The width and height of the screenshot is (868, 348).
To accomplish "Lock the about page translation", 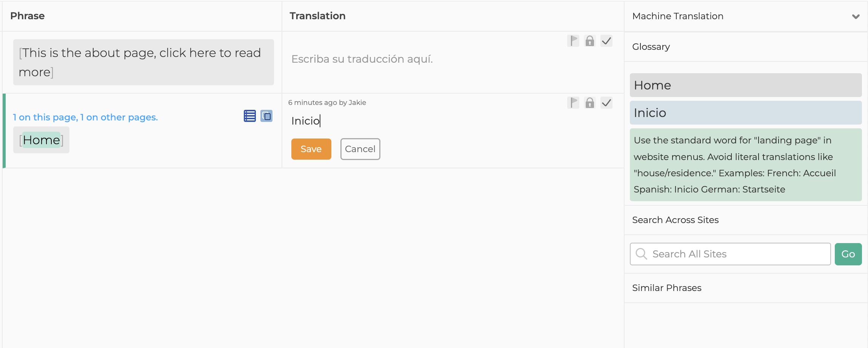I will pyautogui.click(x=589, y=41).
